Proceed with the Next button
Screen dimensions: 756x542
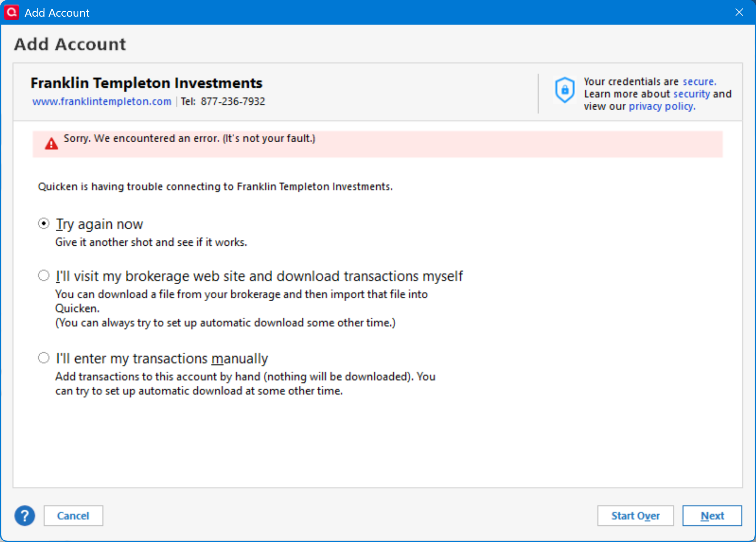point(712,516)
